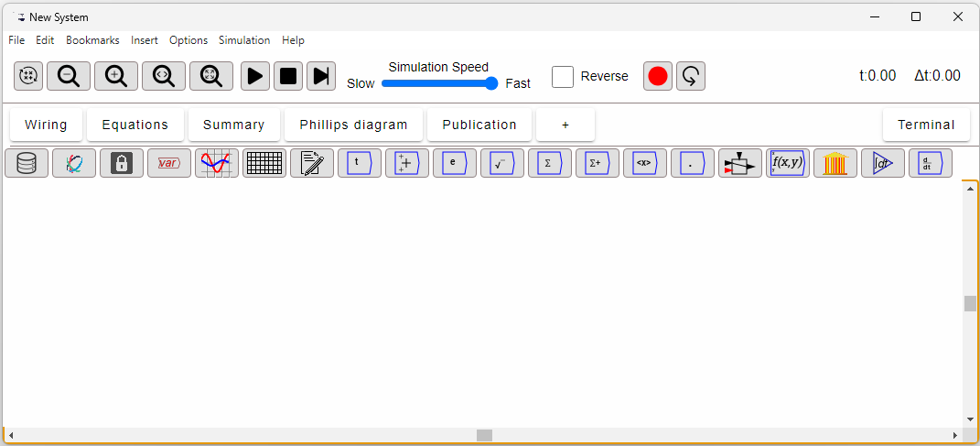Open the File menu
The width and height of the screenshot is (980, 446).
[16, 40]
